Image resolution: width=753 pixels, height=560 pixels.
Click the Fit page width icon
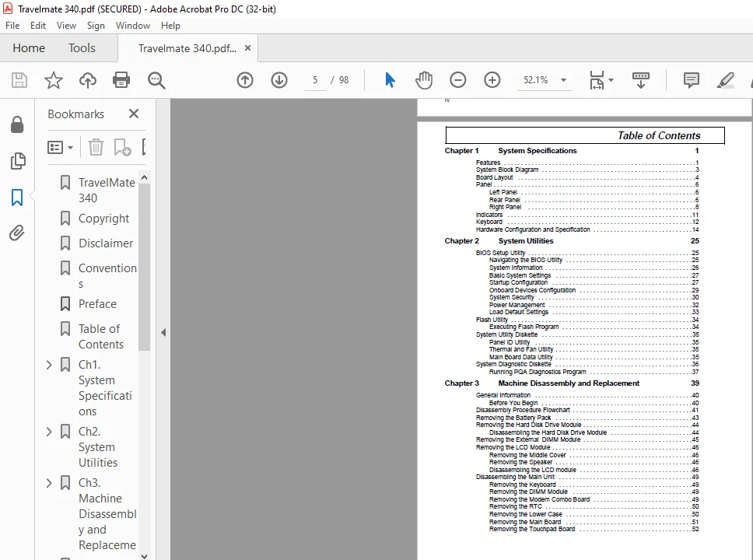597,80
